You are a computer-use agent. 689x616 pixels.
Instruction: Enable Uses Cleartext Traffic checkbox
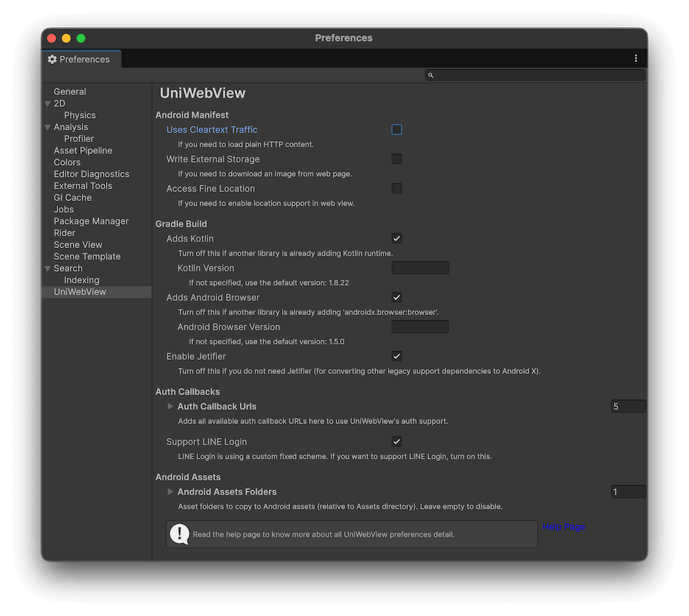tap(397, 130)
